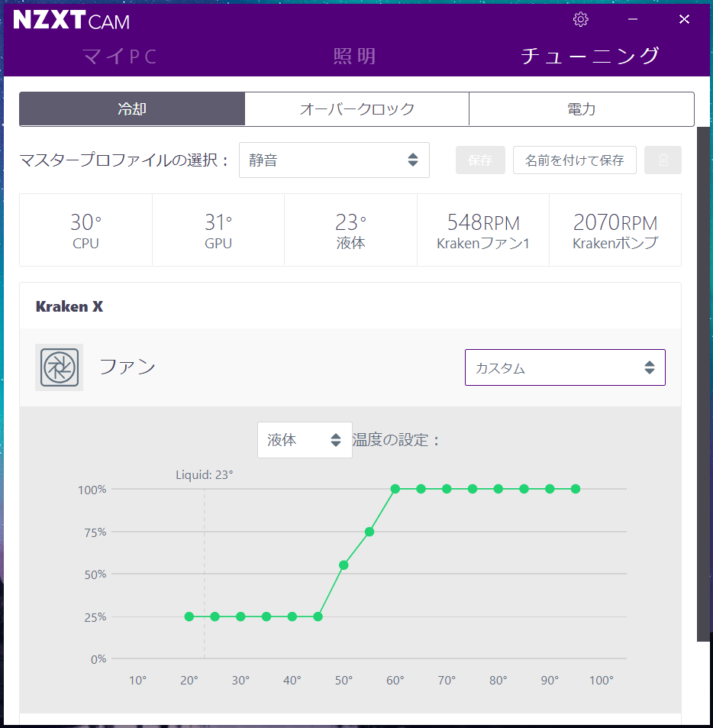Select the 電力 tab
Viewport: 713px width, 728px height.
(582, 109)
